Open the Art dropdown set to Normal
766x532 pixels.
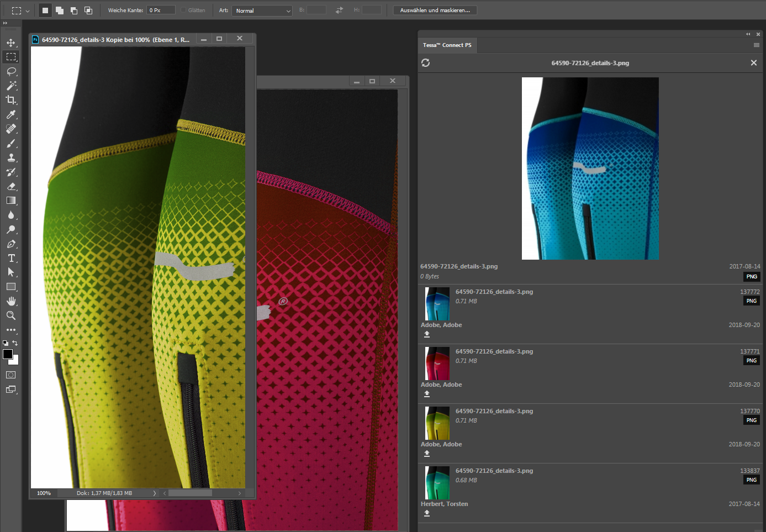(x=262, y=10)
